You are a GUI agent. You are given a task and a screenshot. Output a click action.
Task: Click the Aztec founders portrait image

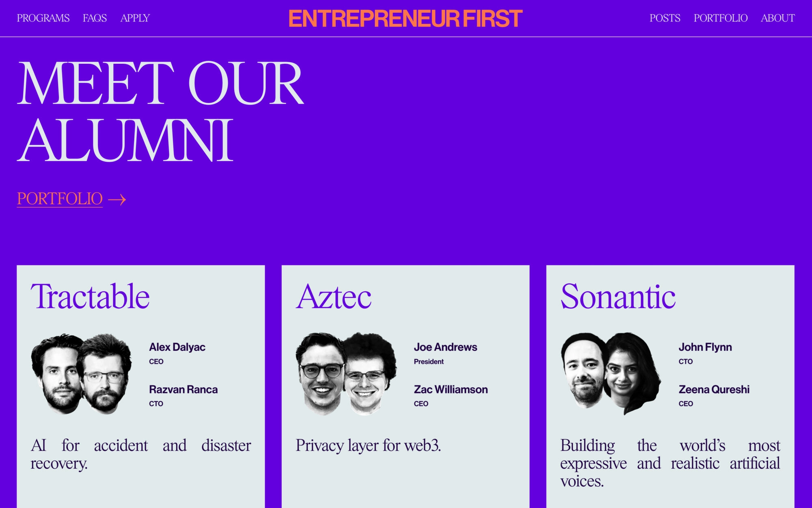[346, 374]
